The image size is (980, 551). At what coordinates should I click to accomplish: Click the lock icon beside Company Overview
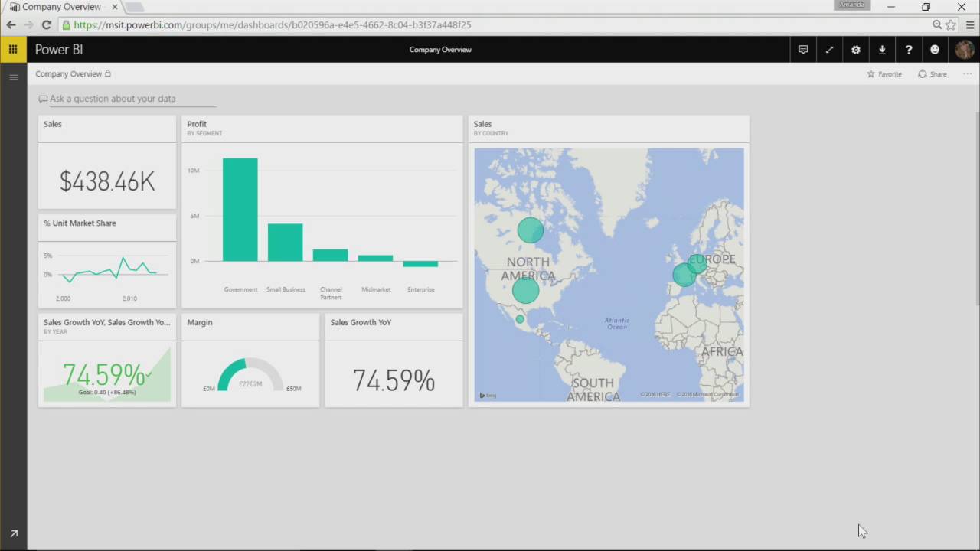click(108, 73)
